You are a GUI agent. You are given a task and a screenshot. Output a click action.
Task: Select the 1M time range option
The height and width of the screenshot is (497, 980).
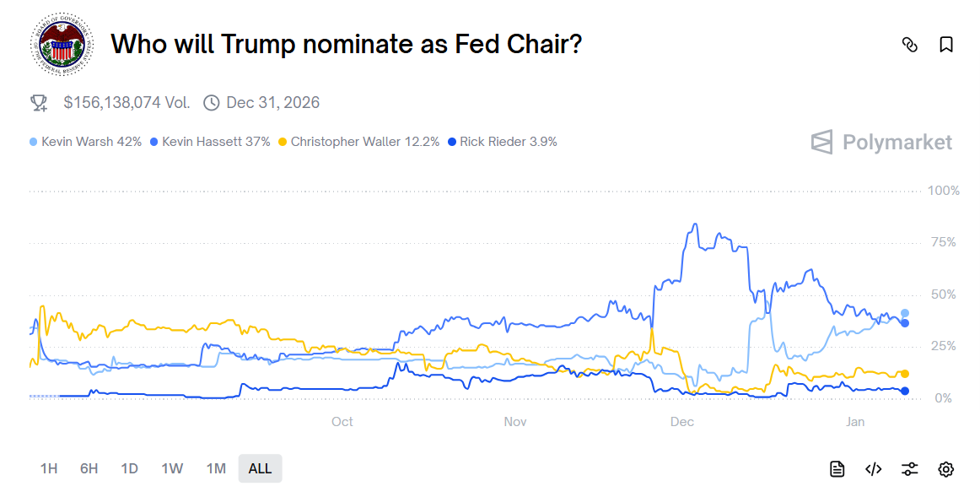(215, 468)
